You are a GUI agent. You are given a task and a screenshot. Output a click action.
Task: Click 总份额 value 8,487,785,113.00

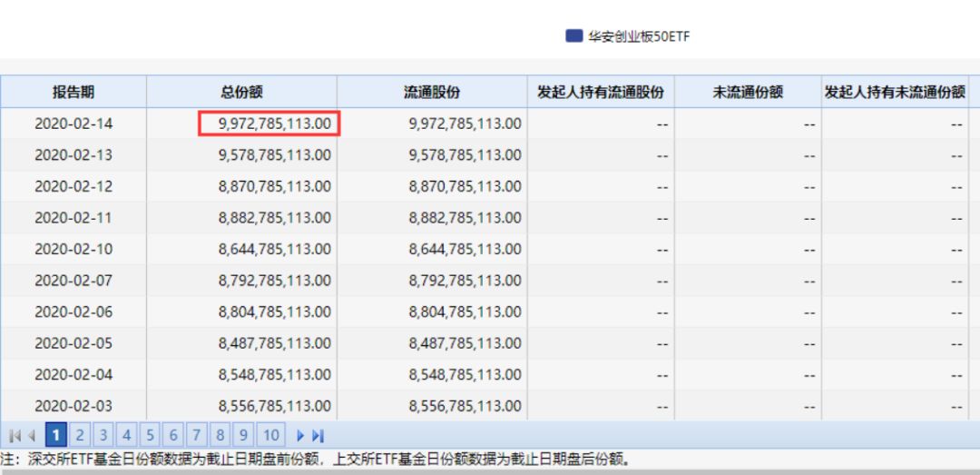[x=274, y=343]
